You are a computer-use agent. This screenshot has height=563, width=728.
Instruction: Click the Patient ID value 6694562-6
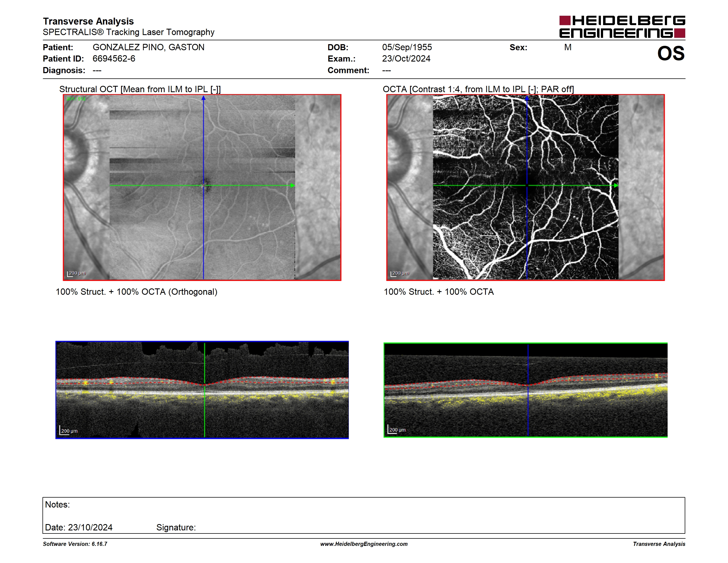[x=114, y=59]
